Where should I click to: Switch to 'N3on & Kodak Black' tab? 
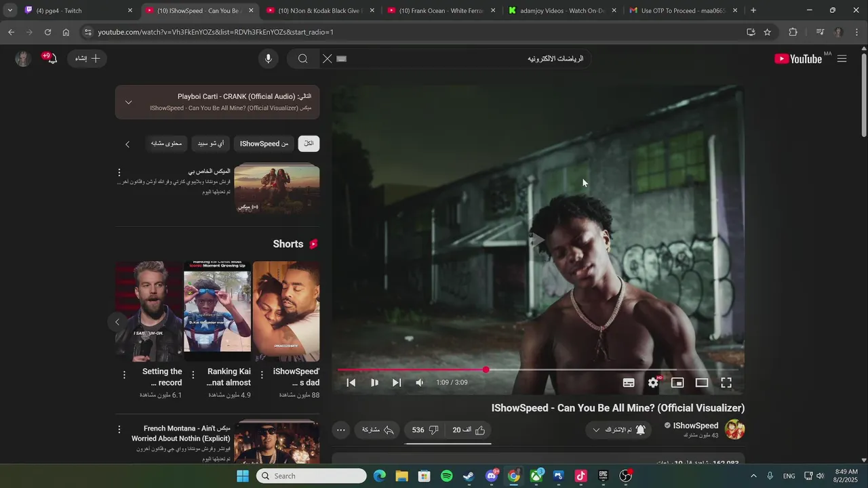click(319, 11)
